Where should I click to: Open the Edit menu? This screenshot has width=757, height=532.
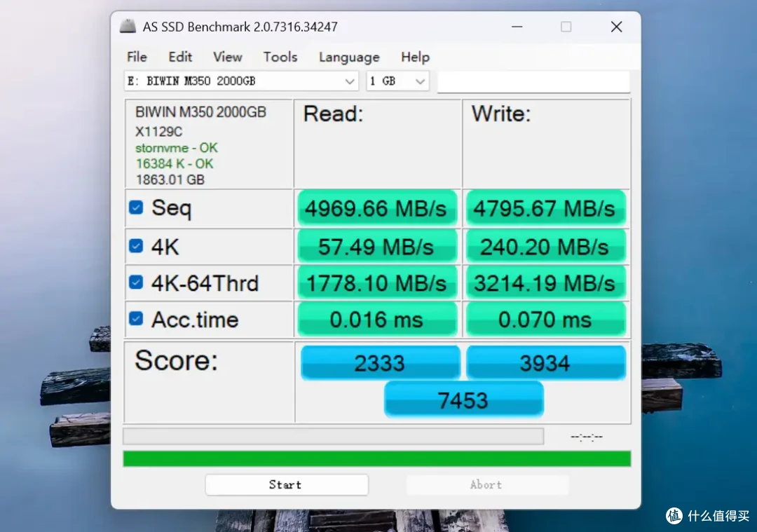point(180,57)
